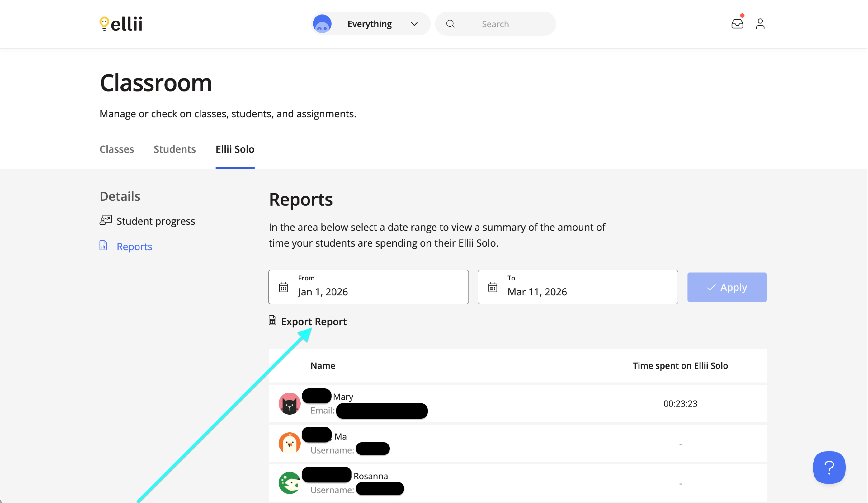Open the help question mark bubble

tap(829, 467)
